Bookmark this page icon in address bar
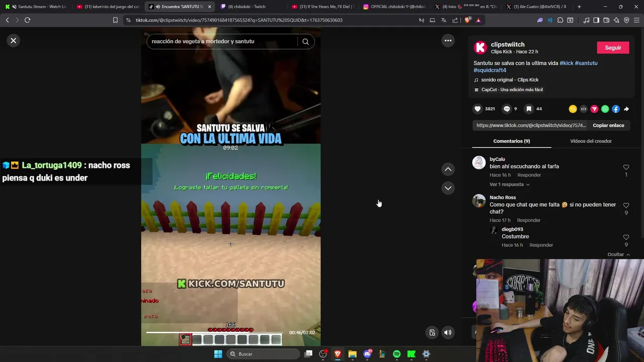Viewport: 644px width, 362px height. (x=115, y=20)
